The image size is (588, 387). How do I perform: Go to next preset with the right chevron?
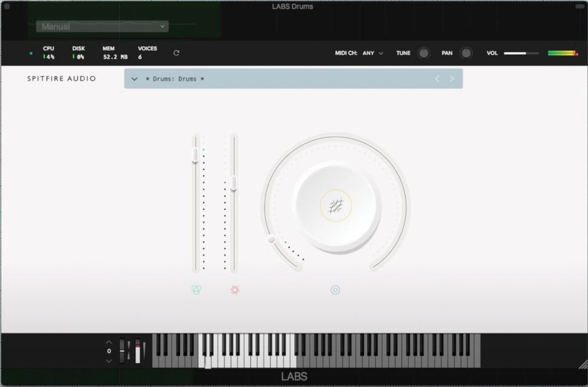[452, 78]
